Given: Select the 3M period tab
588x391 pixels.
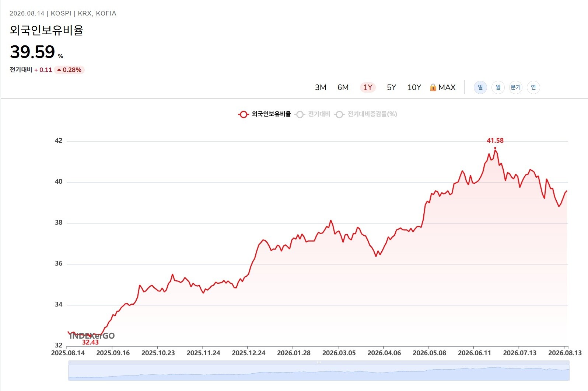Looking at the screenshot, I should pos(321,87).
